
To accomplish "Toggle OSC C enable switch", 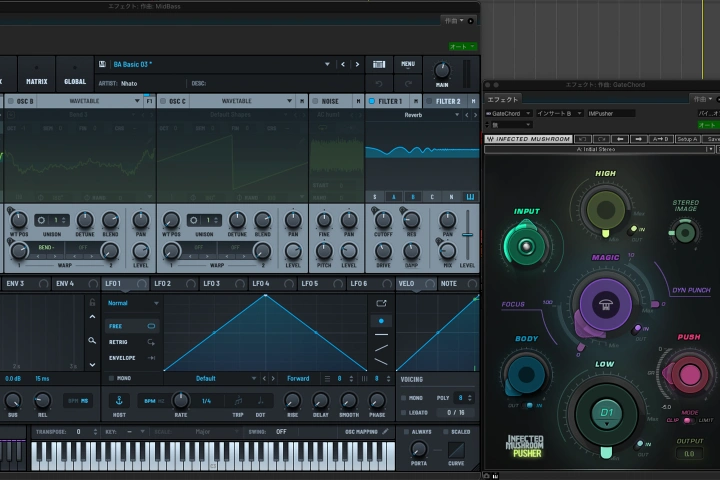I will (x=163, y=101).
